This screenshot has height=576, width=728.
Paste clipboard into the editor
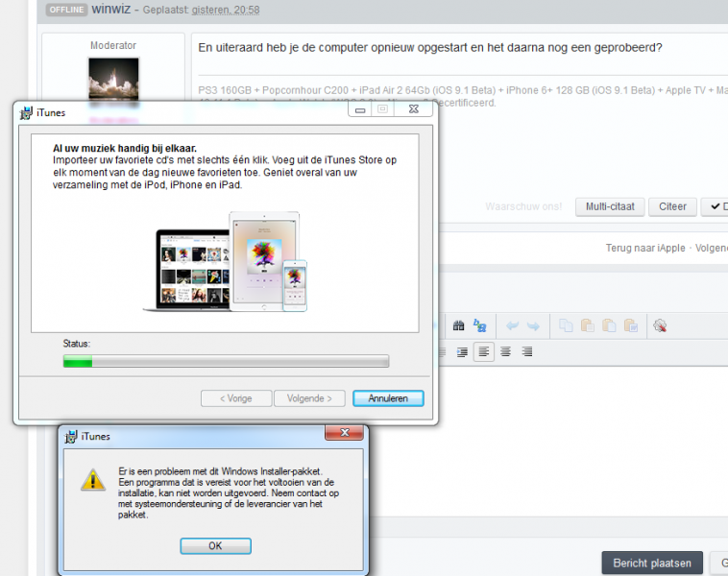(x=588, y=325)
